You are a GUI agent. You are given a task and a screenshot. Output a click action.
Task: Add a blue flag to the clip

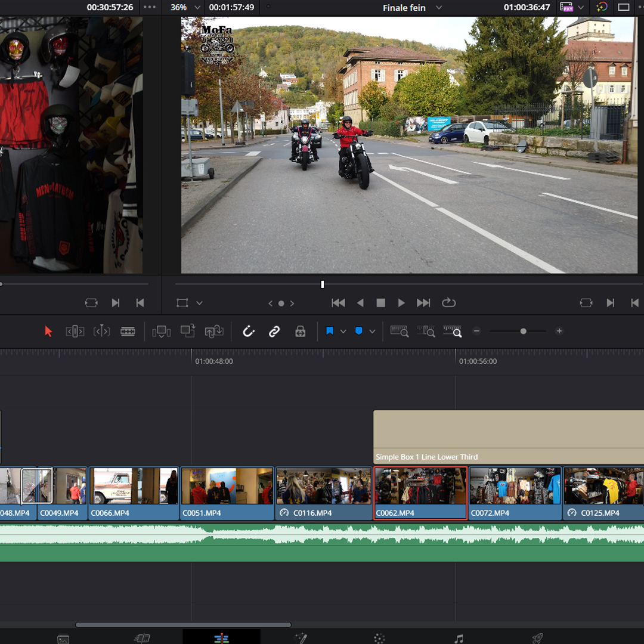point(329,331)
